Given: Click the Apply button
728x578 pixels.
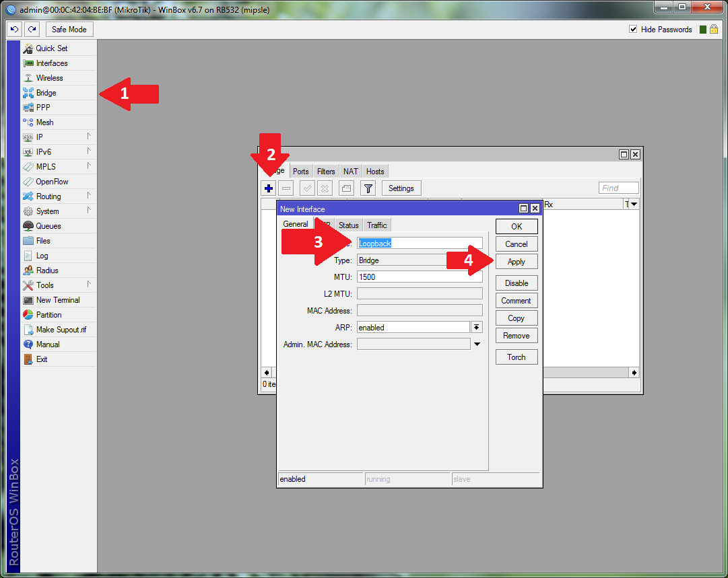Looking at the screenshot, I should click(x=517, y=262).
